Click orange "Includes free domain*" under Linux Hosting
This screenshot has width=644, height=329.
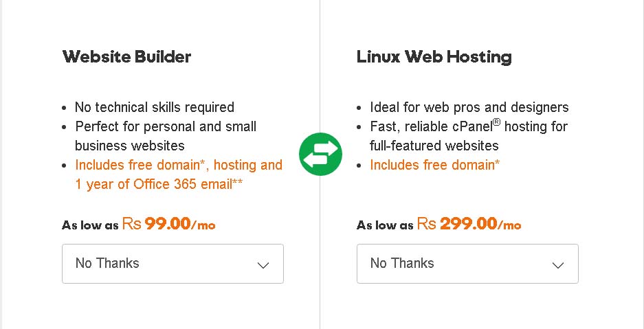[434, 165]
